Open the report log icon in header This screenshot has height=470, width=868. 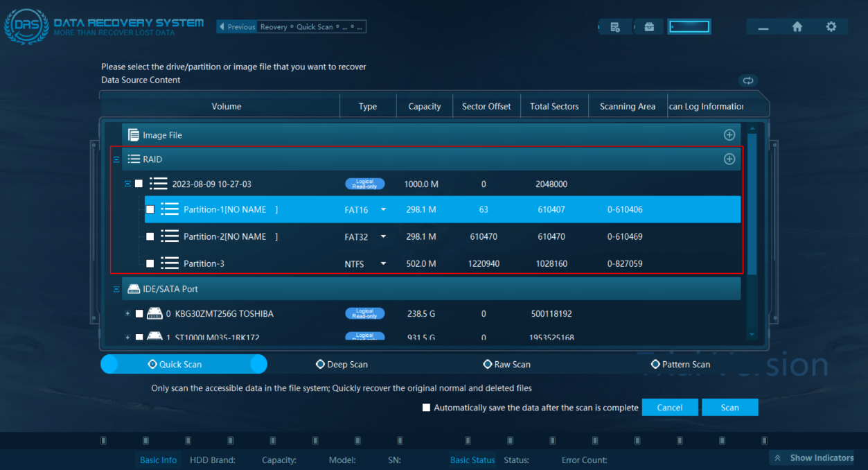click(615, 27)
